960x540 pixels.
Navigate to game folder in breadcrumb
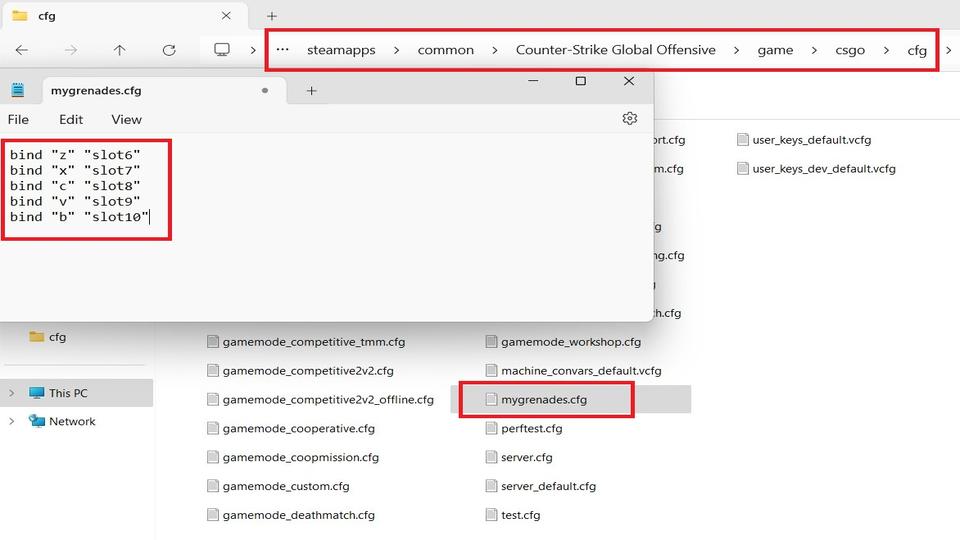(x=775, y=50)
